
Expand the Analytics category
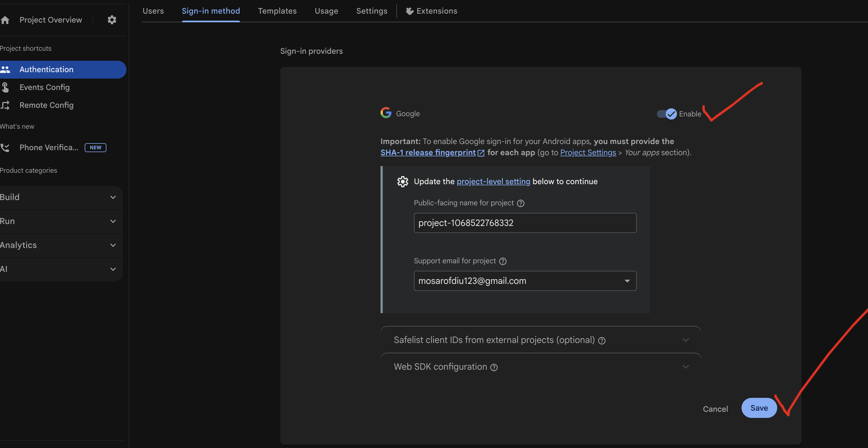click(x=61, y=245)
